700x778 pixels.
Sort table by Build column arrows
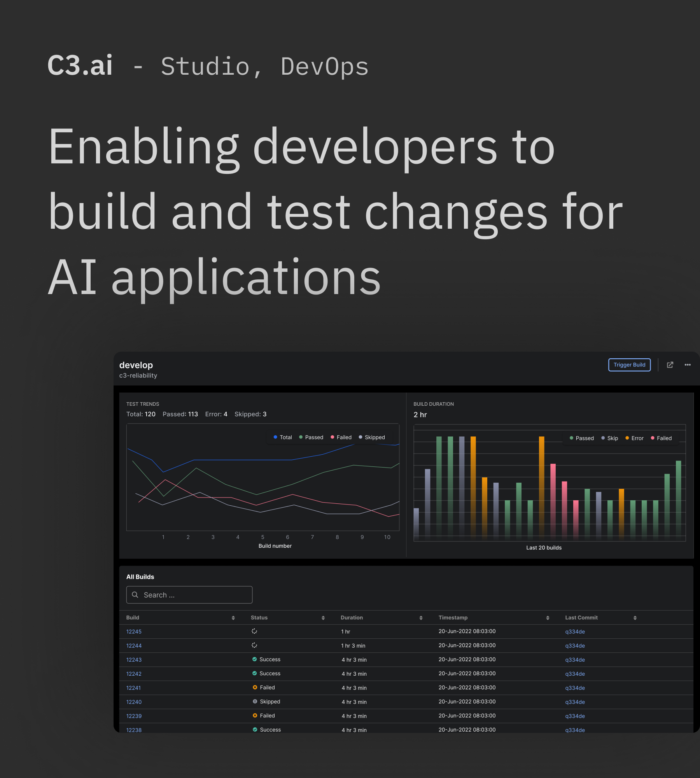[x=233, y=618]
